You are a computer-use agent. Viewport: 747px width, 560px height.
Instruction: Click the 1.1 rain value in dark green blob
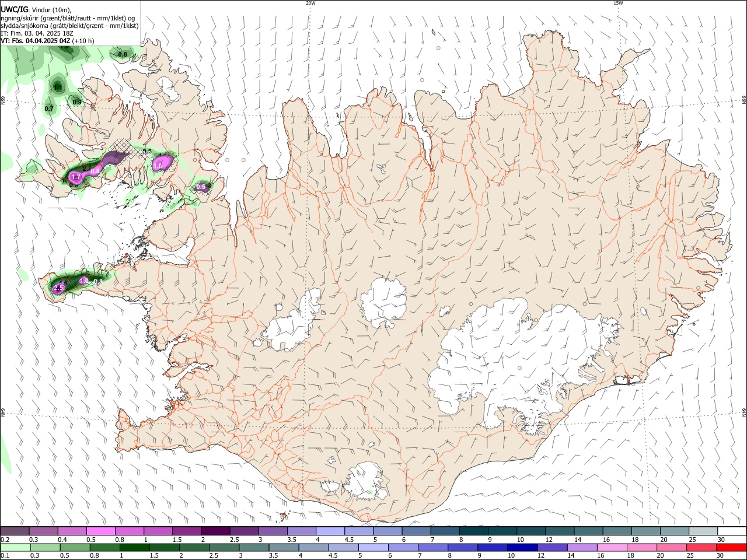[x=58, y=87]
